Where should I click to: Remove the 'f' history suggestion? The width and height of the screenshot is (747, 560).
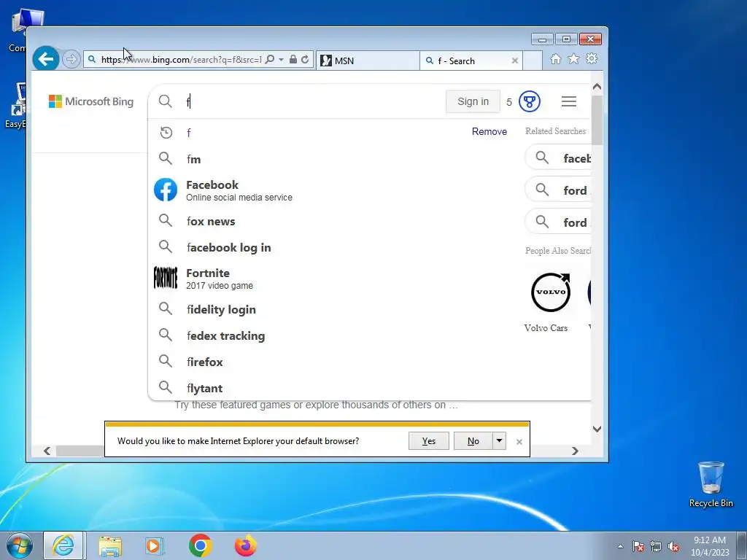tap(489, 131)
